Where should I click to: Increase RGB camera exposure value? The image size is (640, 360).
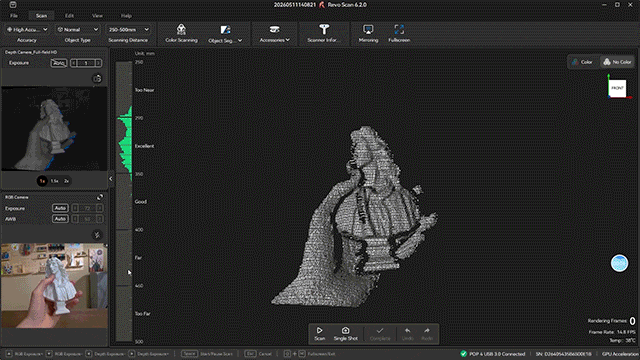(99, 208)
